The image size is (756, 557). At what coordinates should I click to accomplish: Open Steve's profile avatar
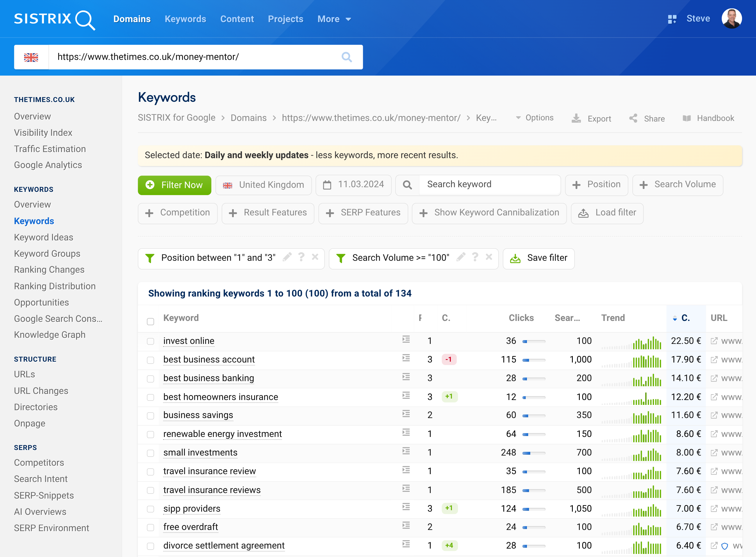731,19
